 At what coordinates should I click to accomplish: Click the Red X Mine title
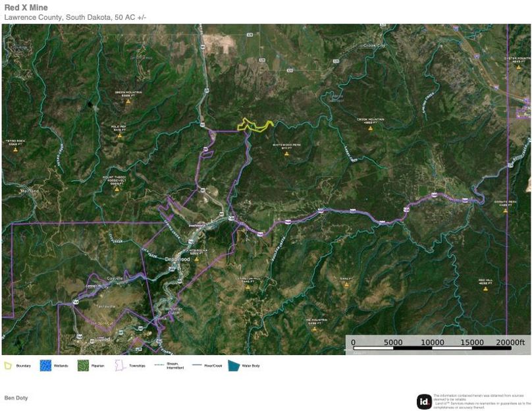tap(26, 7)
